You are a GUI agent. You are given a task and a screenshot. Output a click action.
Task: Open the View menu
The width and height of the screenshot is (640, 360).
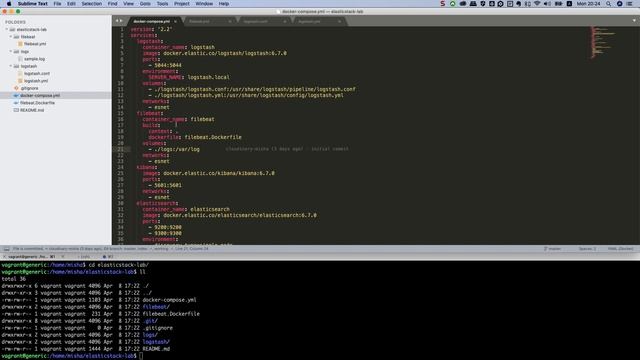coord(128,4)
